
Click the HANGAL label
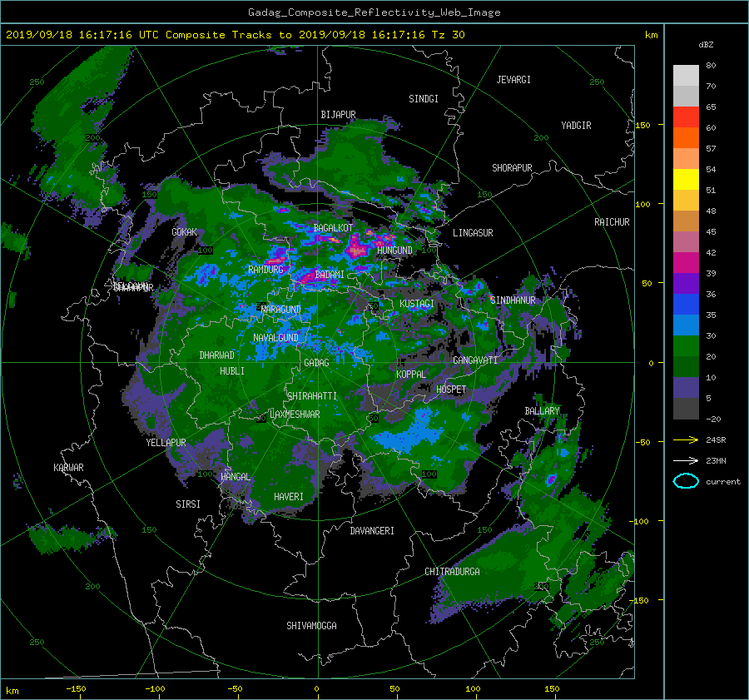[x=235, y=477]
